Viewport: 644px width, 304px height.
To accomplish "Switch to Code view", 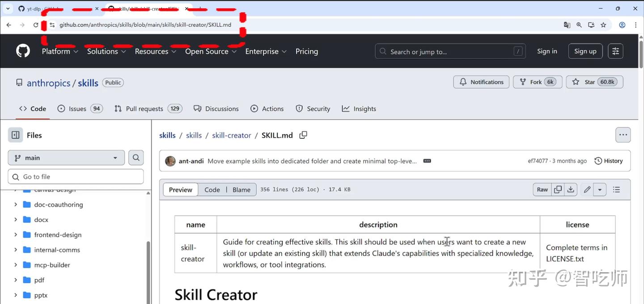I will click(212, 190).
